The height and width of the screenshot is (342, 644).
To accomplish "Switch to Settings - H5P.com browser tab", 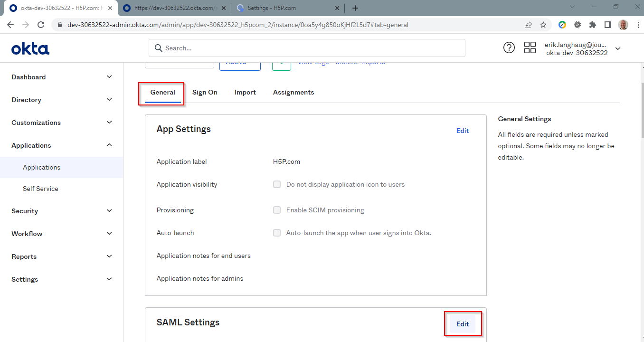I will [x=289, y=8].
